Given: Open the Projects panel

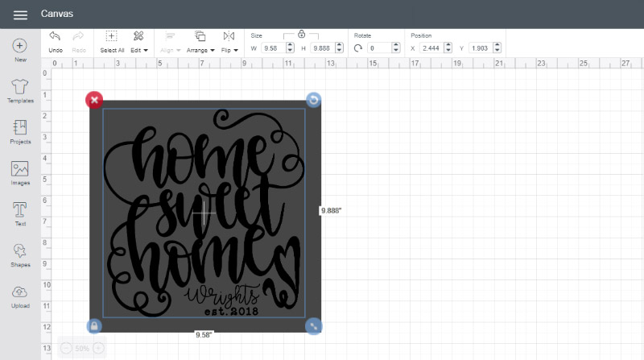Looking at the screenshot, I should click(19, 132).
